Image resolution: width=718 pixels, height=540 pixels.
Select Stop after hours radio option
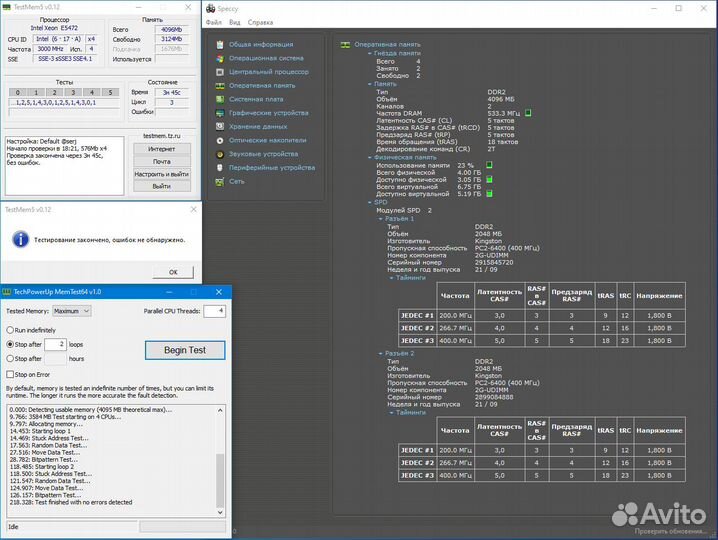10,358
